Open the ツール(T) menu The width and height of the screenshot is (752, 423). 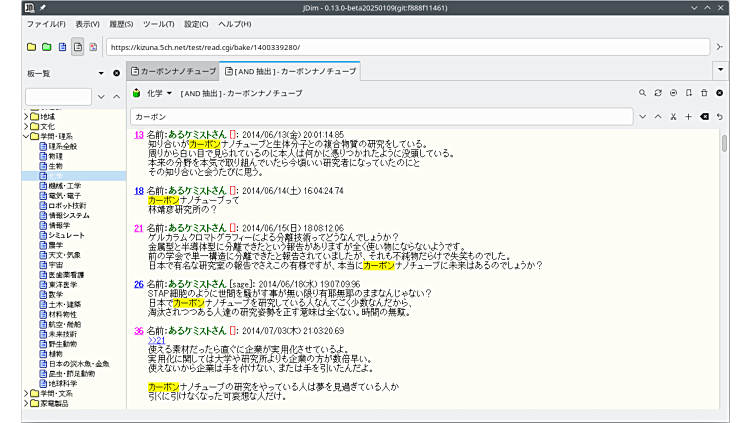158,23
